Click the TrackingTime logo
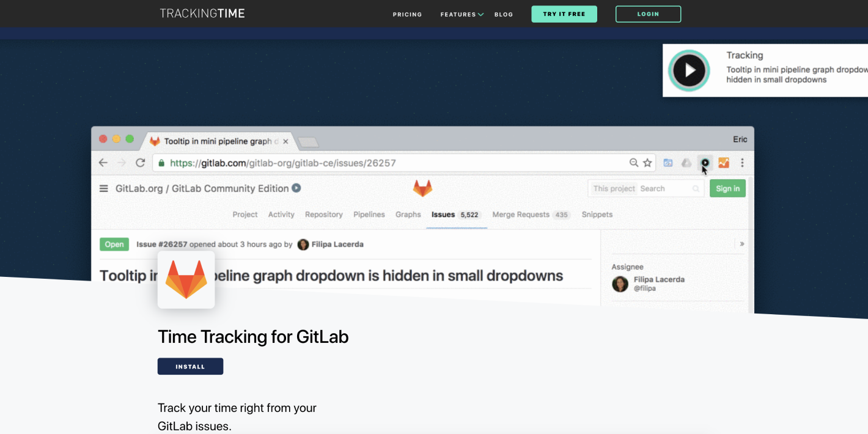 pyautogui.click(x=202, y=13)
